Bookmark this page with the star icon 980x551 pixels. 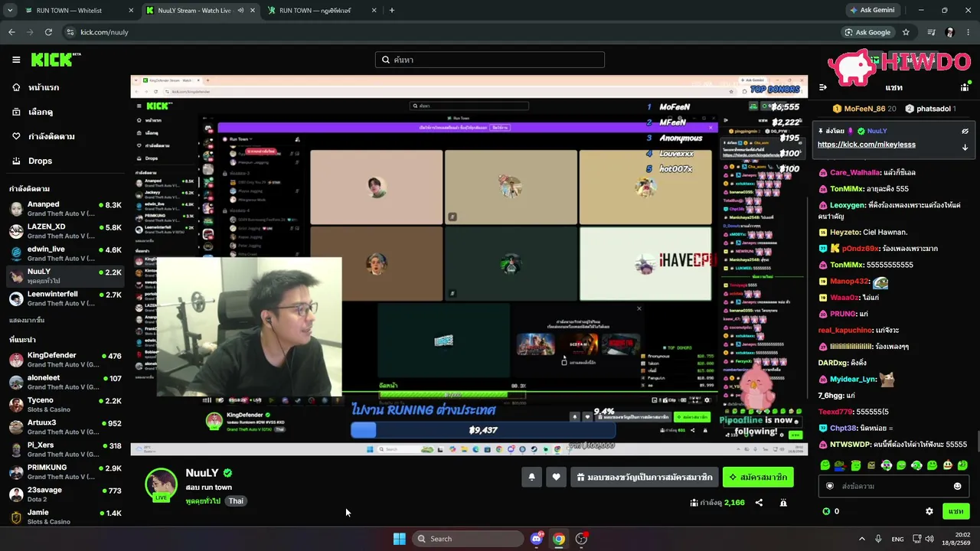[x=906, y=32]
